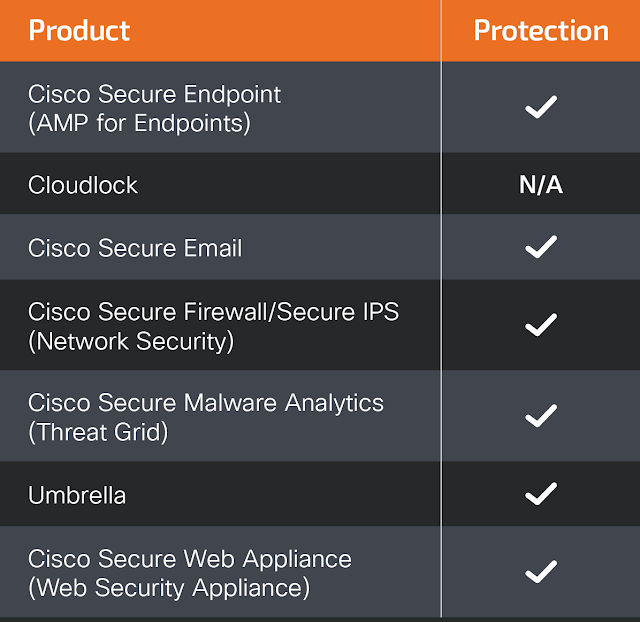Viewport: 640px width, 622px height.
Task: Click the checkmark for Secure Firewall/Secure IPS
Action: point(541,324)
